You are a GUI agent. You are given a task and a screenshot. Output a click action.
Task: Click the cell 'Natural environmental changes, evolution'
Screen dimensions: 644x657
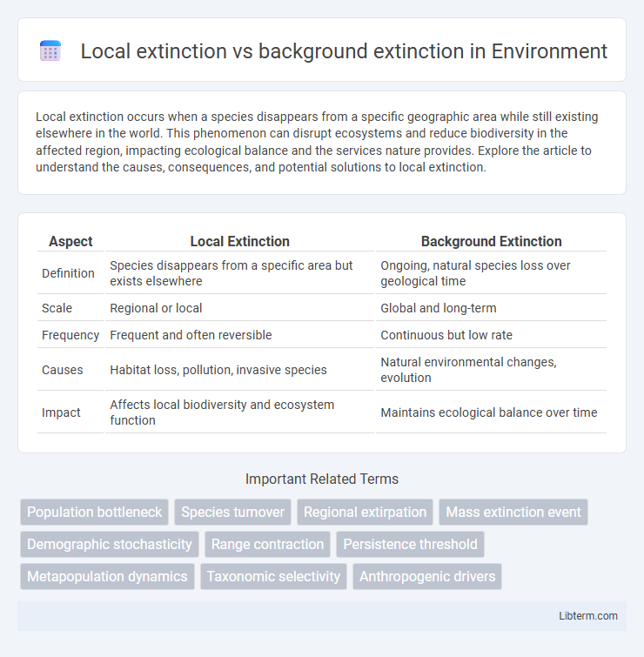[491, 370]
